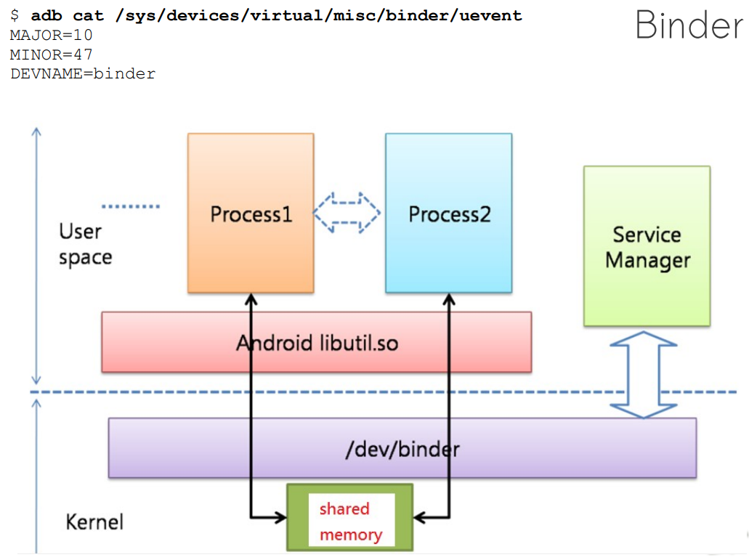The height and width of the screenshot is (560, 749).
Task: Click the DEVNAME=binder output text
Action: 82,73
